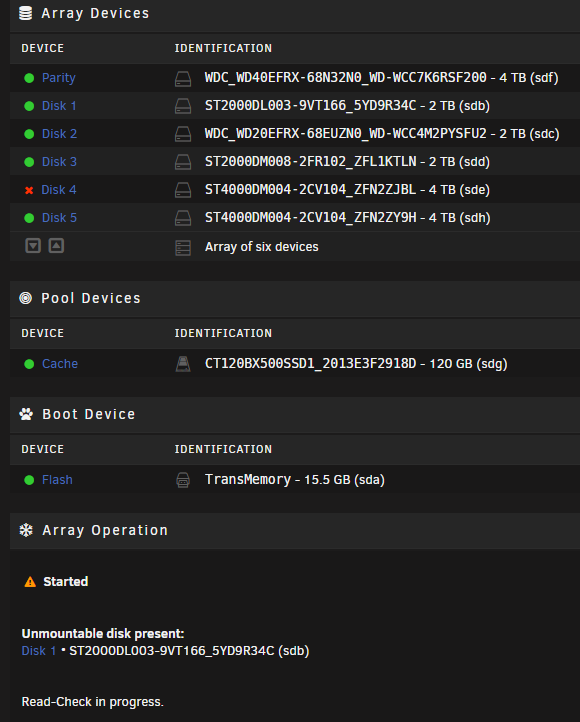The width and height of the screenshot is (580, 722).
Task: Click 'TransMemory - 15.5 GB (sda)' text
Action: point(295,480)
